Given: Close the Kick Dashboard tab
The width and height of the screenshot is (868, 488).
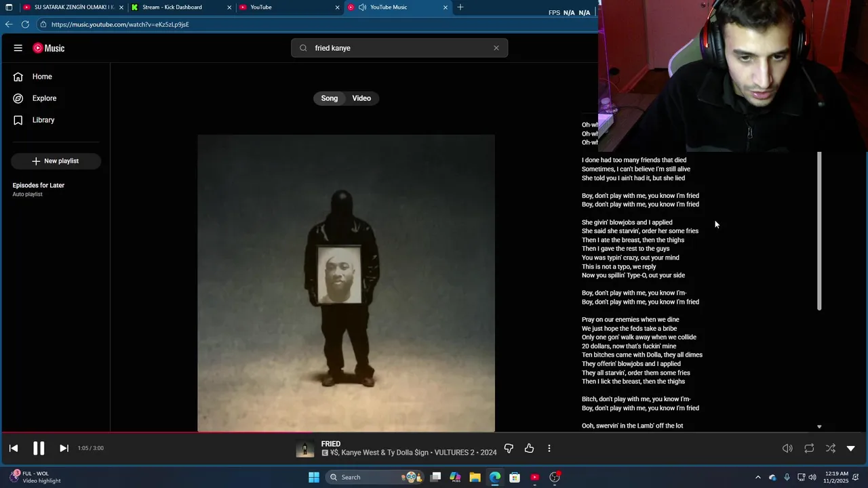Looking at the screenshot, I should [x=229, y=7].
